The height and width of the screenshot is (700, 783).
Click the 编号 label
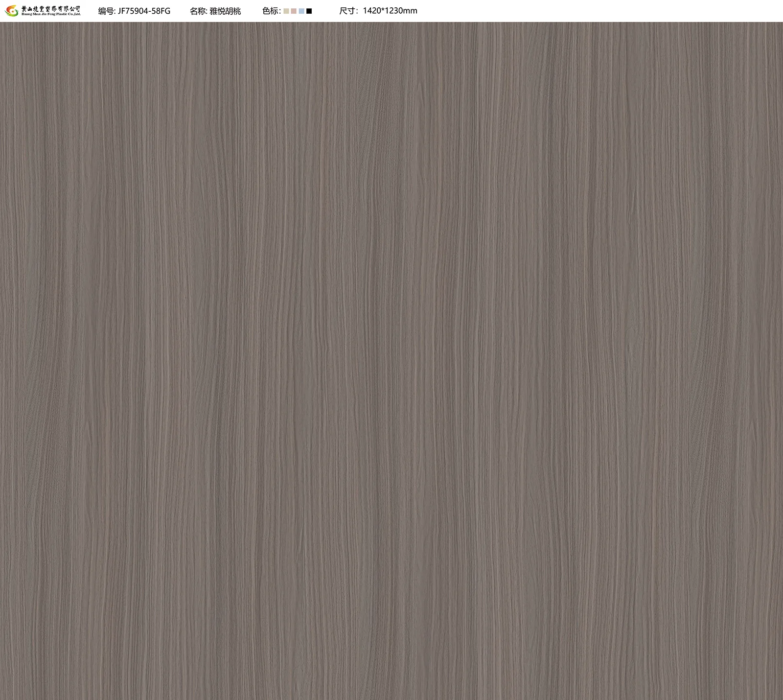pyautogui.click(x=106, y=11)
